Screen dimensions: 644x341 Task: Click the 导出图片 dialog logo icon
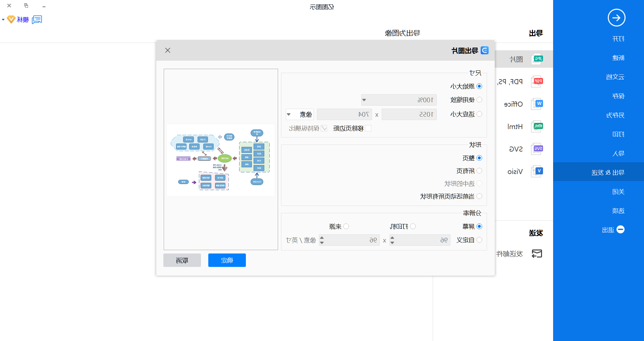485,50
